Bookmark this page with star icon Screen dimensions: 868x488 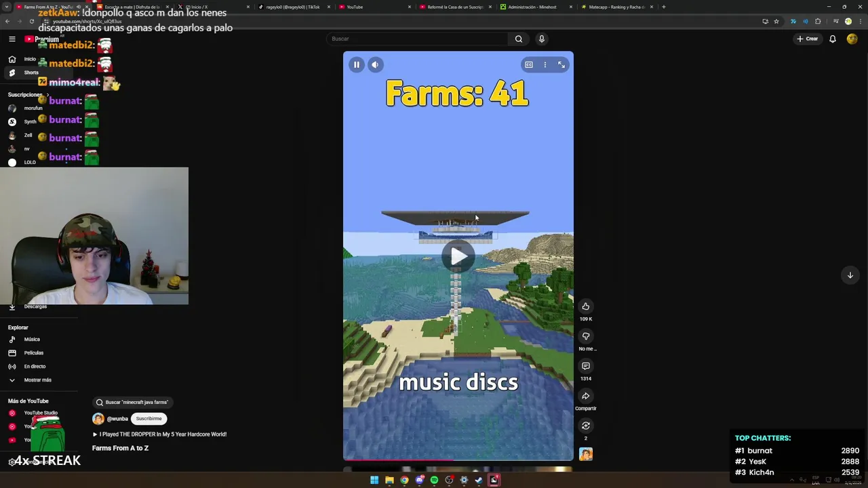coord(776,21)
